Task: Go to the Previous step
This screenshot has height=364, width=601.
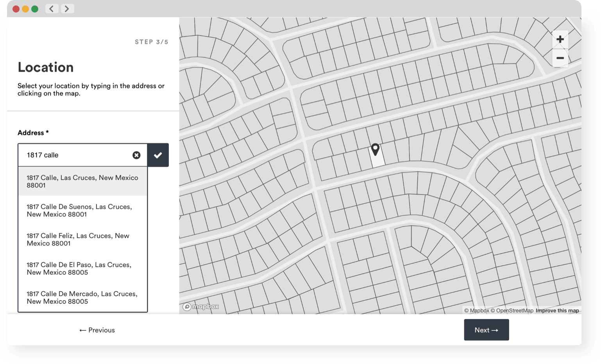Action: pos(97,330)
